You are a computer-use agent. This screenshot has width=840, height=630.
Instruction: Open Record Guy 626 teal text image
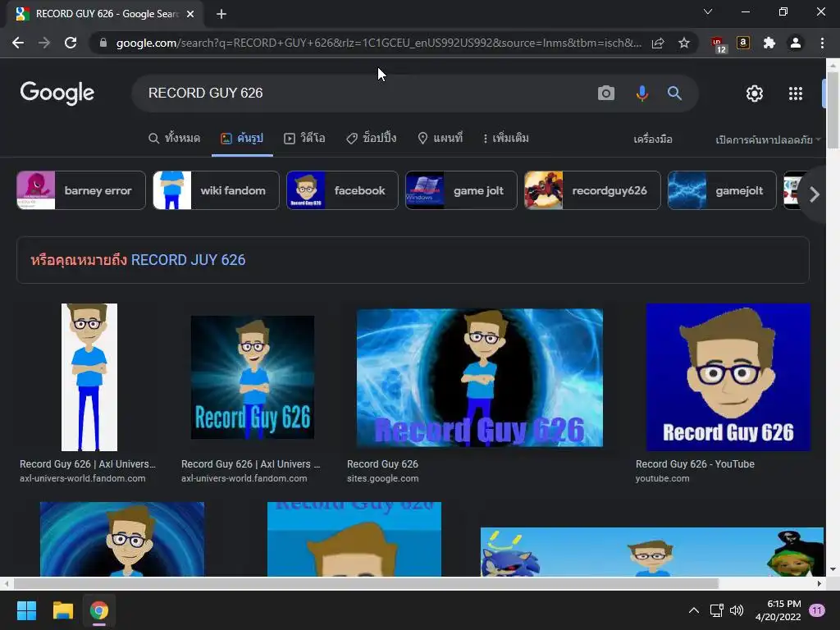[253, 377]
